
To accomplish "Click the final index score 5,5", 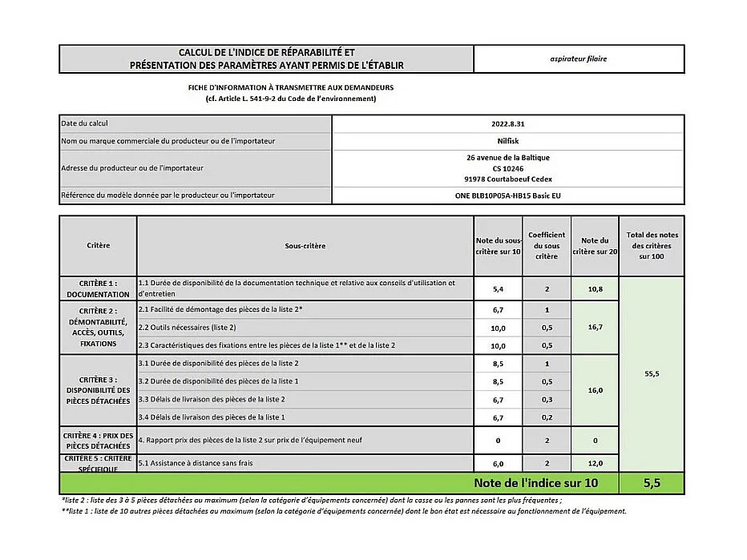I will [x=652, y=483].
